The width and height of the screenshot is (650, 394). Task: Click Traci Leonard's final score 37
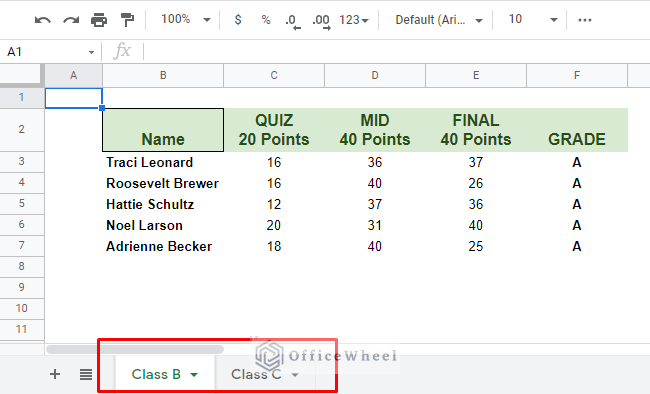pos(476,162)
